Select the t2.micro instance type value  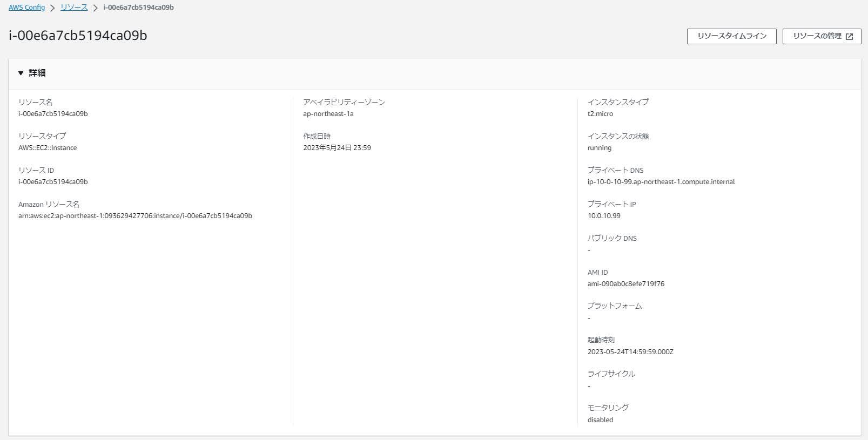[600, 114]
